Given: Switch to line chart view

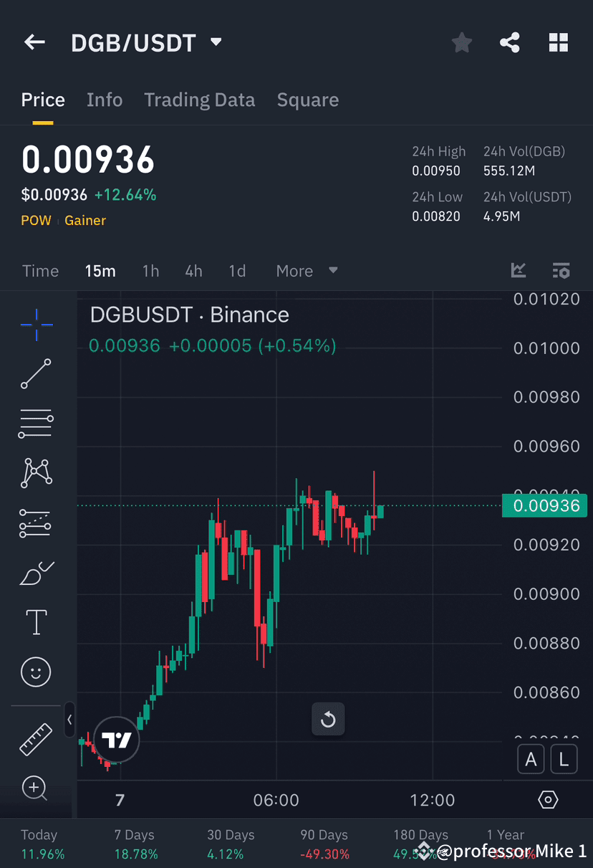Looking at the screenshot, I should [519, 271].
